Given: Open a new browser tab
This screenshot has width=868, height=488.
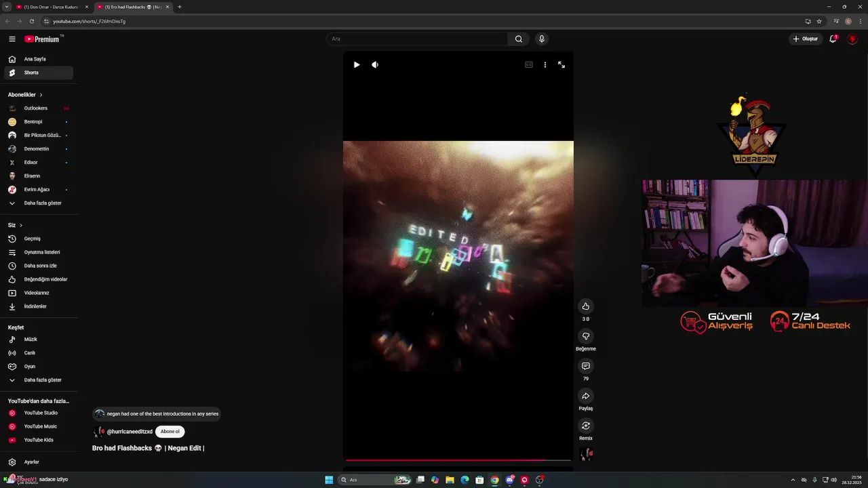Looking at the screenshot, I should click(180, 7).
